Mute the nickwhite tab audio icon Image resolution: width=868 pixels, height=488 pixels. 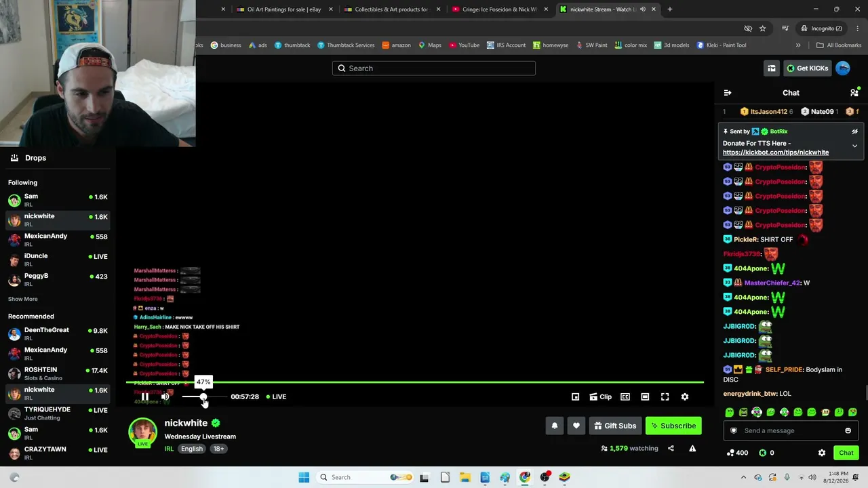pos(642,9)
